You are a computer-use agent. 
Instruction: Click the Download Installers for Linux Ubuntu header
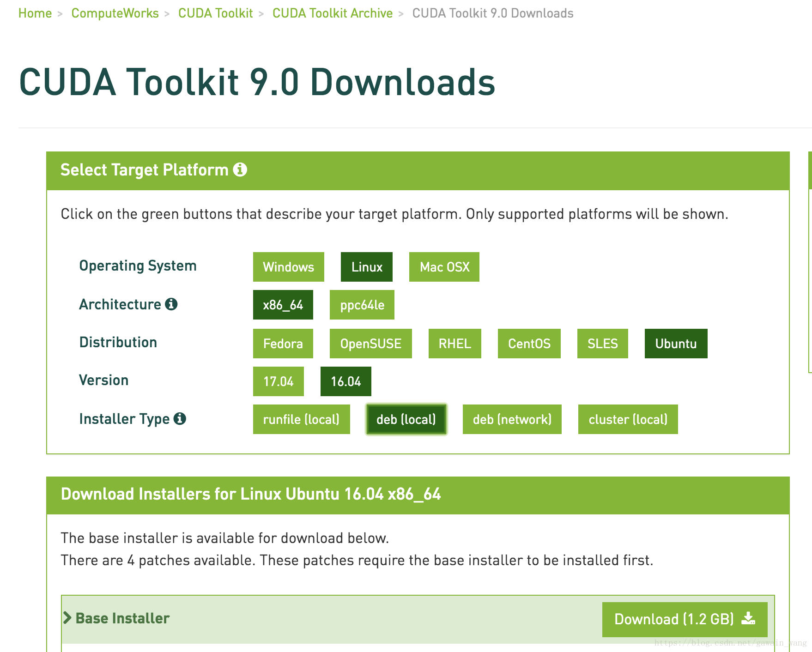[x=251, y=494]
